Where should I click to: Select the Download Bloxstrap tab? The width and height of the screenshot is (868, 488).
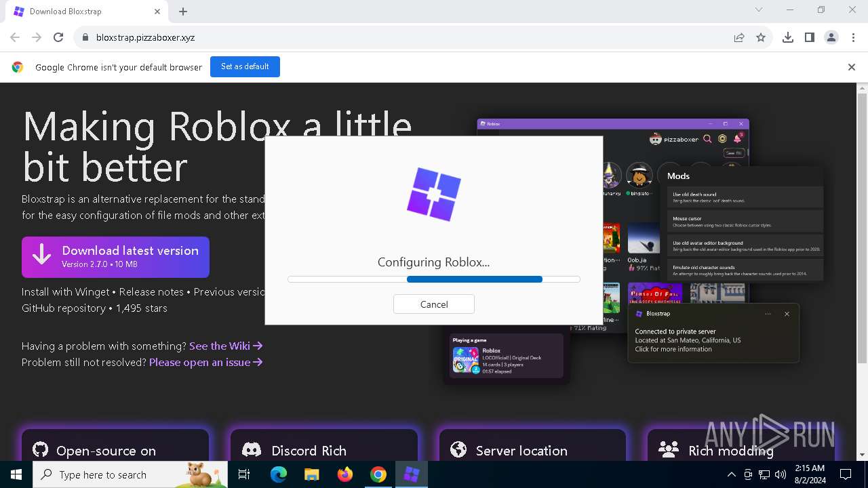86,12
